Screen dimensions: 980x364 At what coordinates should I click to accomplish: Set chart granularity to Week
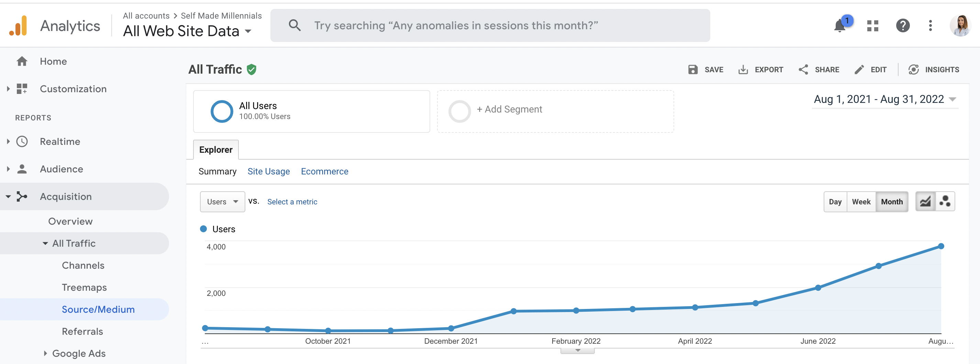pos(861,202)
